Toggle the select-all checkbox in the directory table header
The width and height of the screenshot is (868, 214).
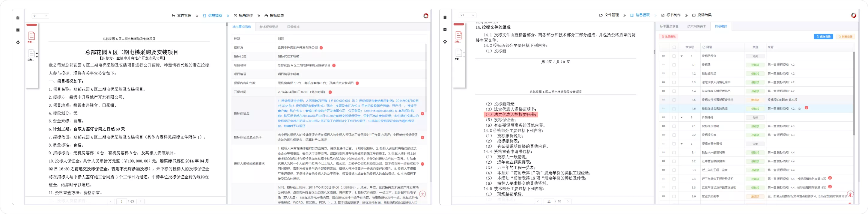coord(674,47)
